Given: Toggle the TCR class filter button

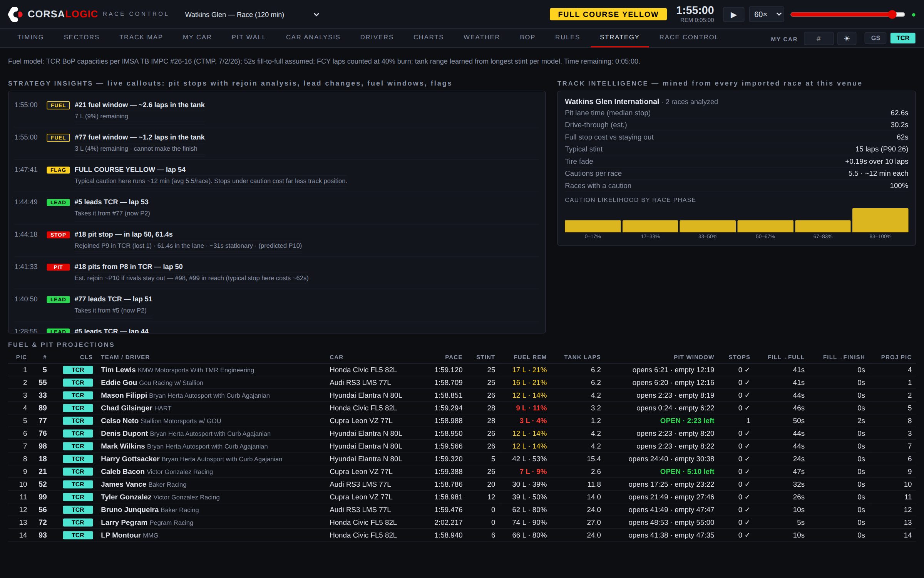Looking at the screenshot, I should (903, 38).
